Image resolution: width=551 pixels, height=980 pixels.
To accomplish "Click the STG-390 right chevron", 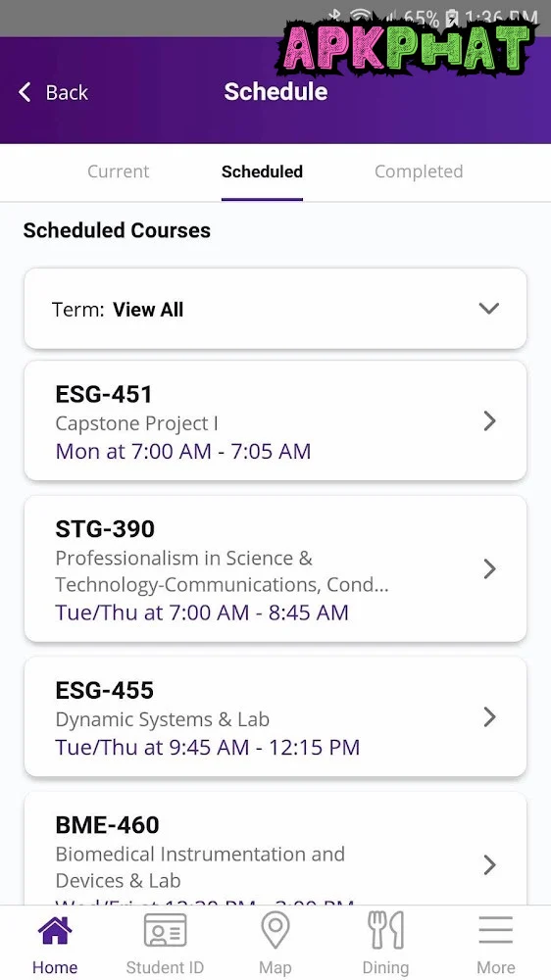I will click(x=489, y=568).
